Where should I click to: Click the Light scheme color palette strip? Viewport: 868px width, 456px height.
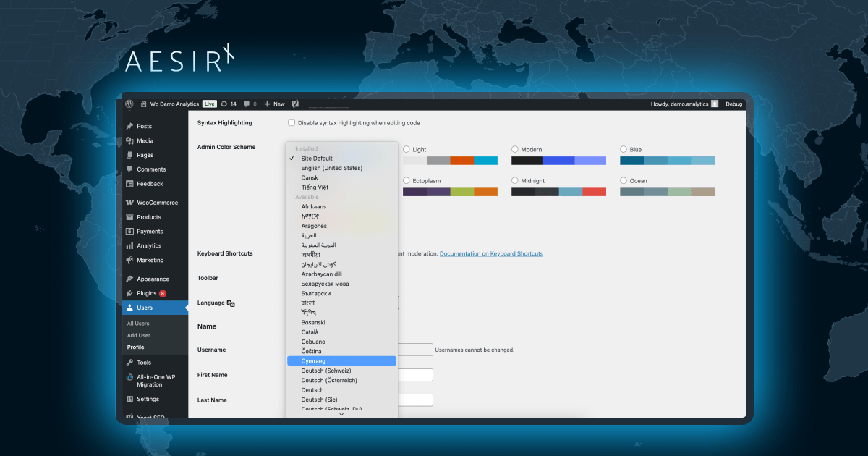(x=450, y=161)
